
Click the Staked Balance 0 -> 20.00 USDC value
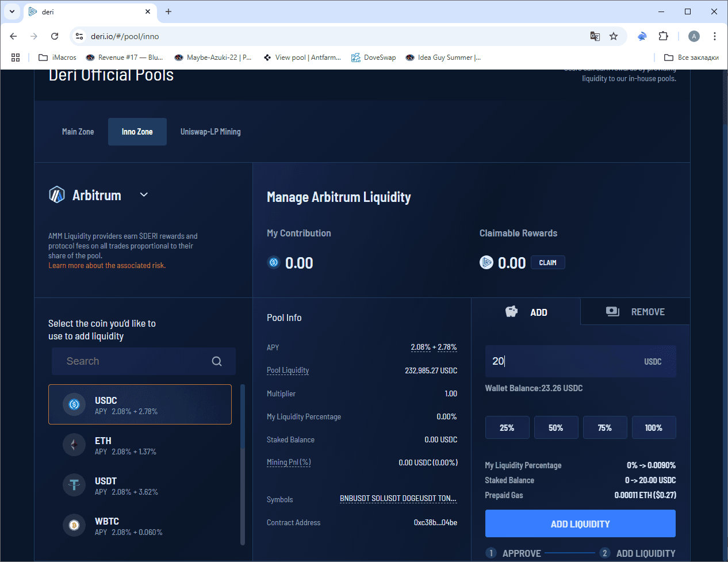point(650,480)
